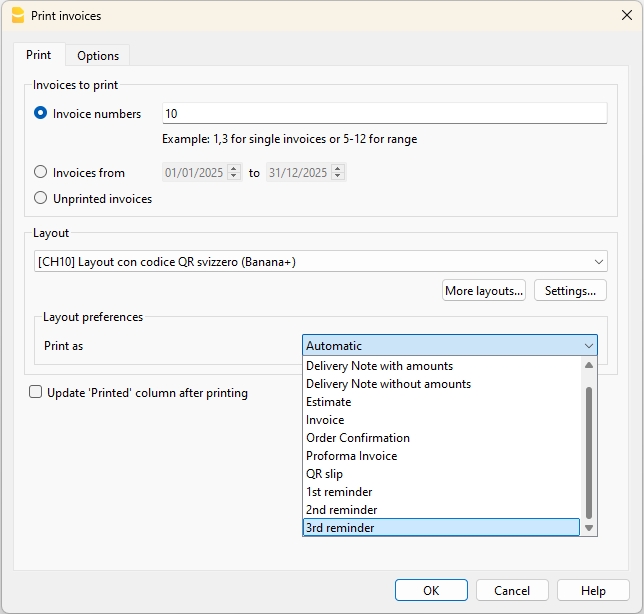The width and height of the screenshot is (644, 614).
Task: Confirm with the OK button
Action: coord(431,591)
